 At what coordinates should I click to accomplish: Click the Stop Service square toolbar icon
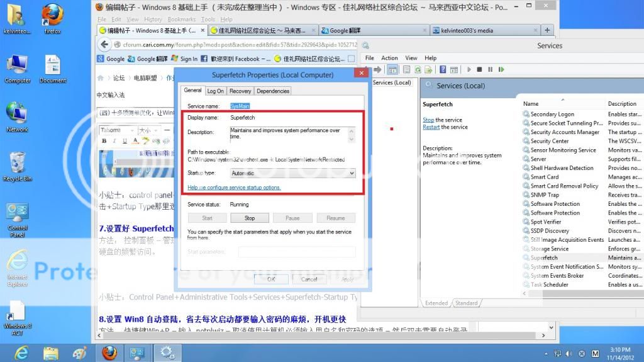tap(479, 70)
